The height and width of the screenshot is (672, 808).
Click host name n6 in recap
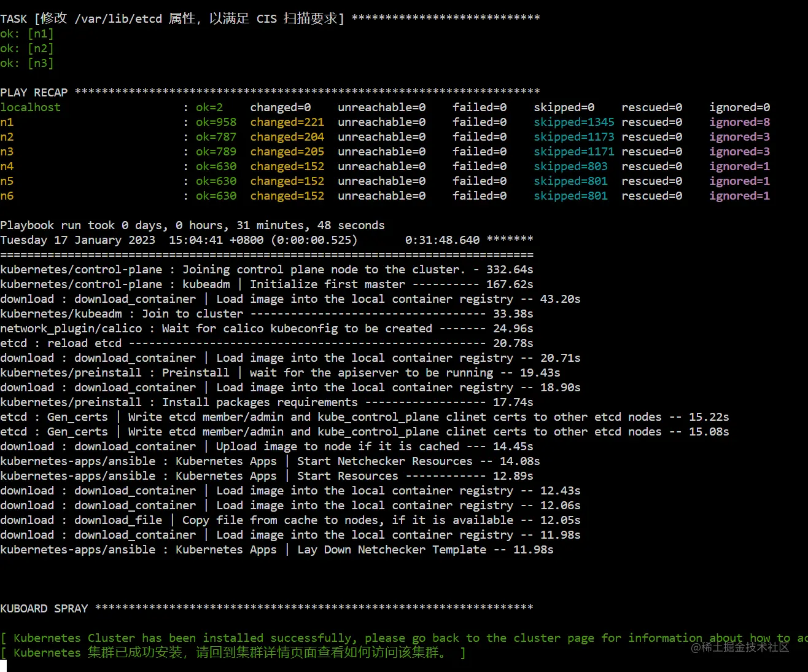[7, 196]
